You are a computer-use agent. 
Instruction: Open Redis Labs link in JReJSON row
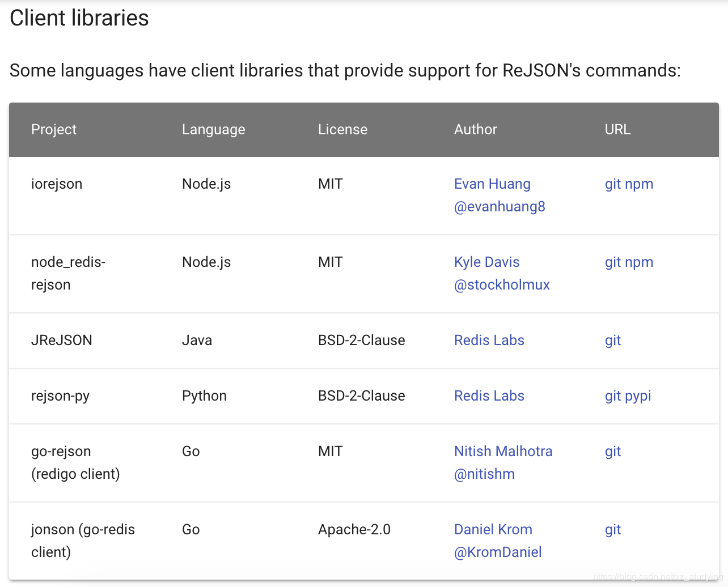click(x=489, y=341)
